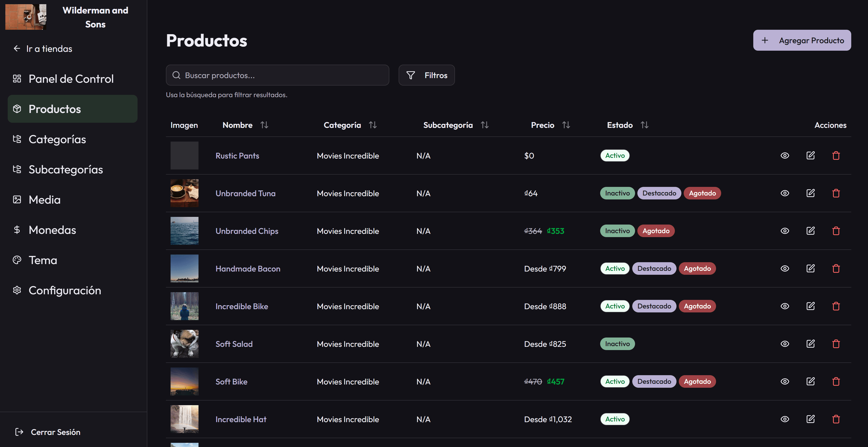Click edit icon for Incredible Bike
The height and width of the screenshot is (447, 868).
[810, 306]
